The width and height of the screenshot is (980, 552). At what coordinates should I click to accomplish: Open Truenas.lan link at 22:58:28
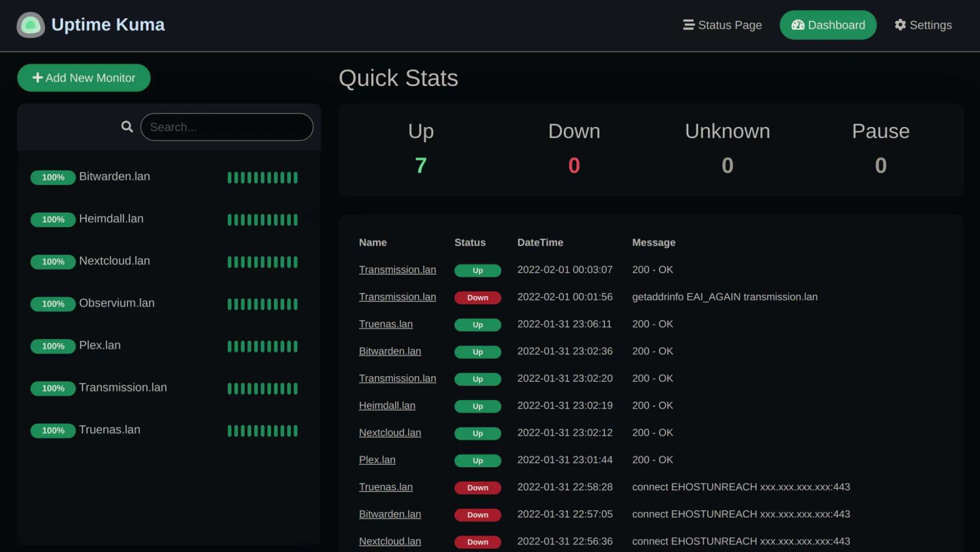pyautogui.click(x=386, y=487)
